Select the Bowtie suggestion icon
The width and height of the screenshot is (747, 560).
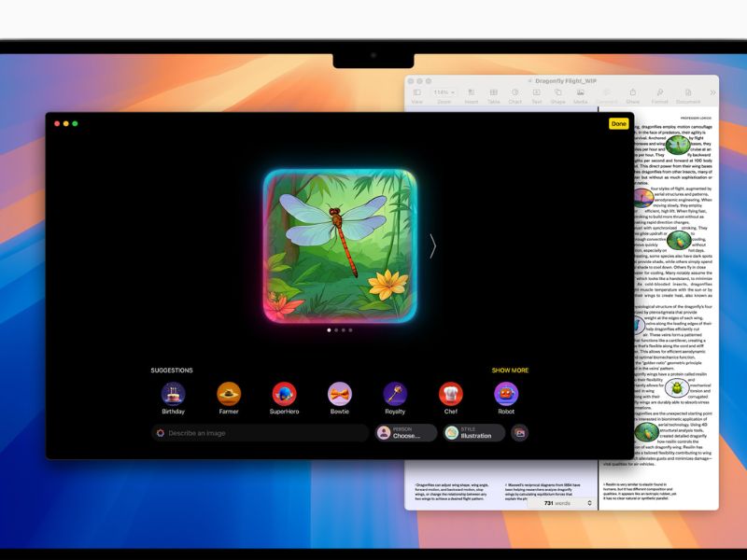click(340, 394)
